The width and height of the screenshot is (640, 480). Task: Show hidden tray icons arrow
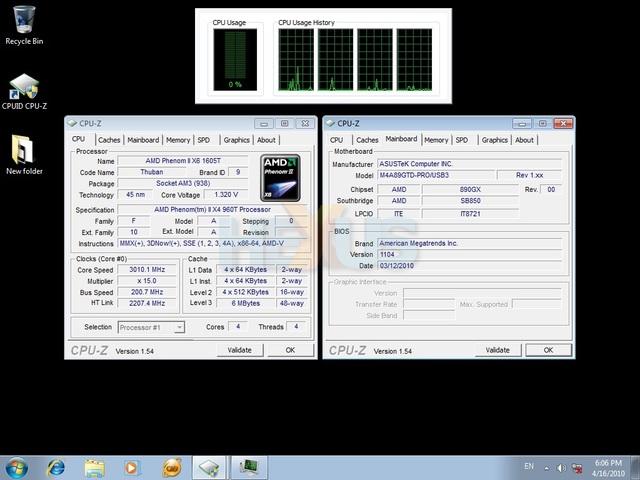[x=547, y=468]
